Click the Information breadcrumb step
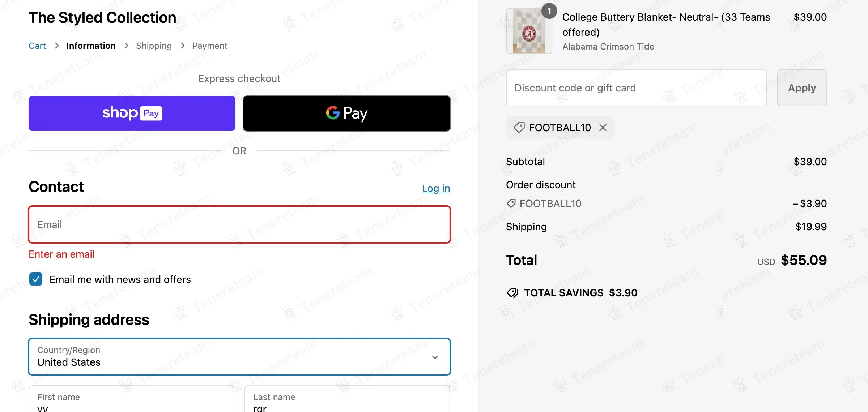This screenshot has height=412, width=868. (91, 46)
